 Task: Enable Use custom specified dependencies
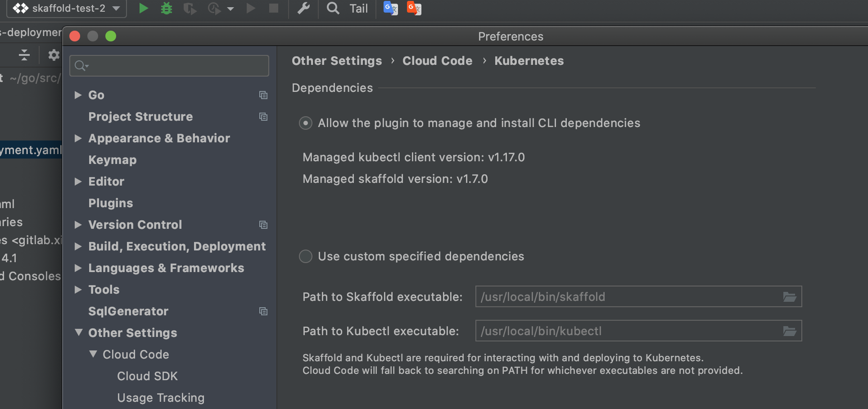(306, 256)
